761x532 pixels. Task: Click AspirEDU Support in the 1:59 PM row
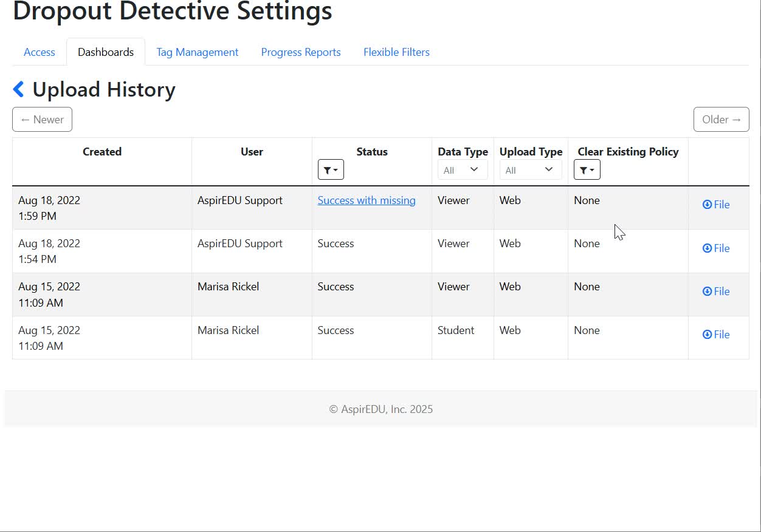240,200
